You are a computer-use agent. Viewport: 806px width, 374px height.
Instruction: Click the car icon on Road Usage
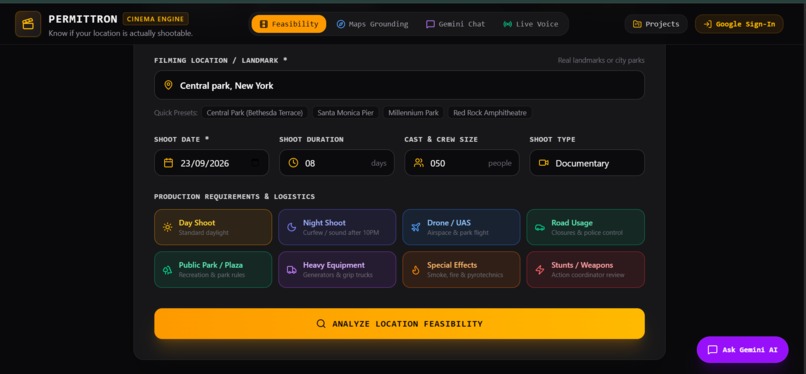(540, 227)
